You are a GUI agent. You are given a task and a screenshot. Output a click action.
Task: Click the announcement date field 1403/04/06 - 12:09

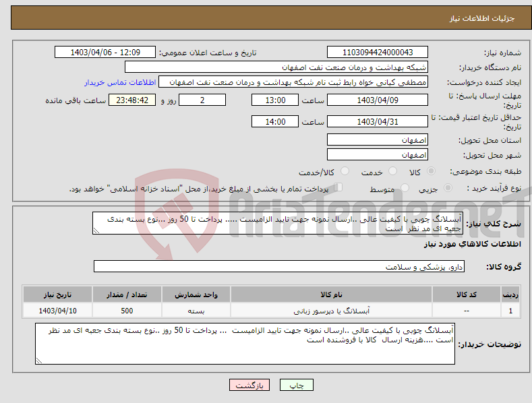[x=105, y=53]
